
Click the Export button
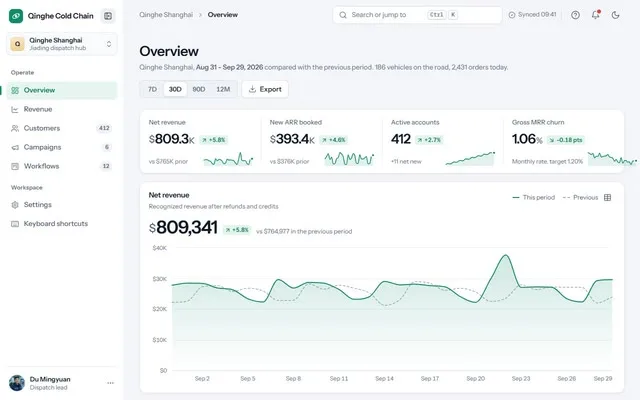coord(265,89)
